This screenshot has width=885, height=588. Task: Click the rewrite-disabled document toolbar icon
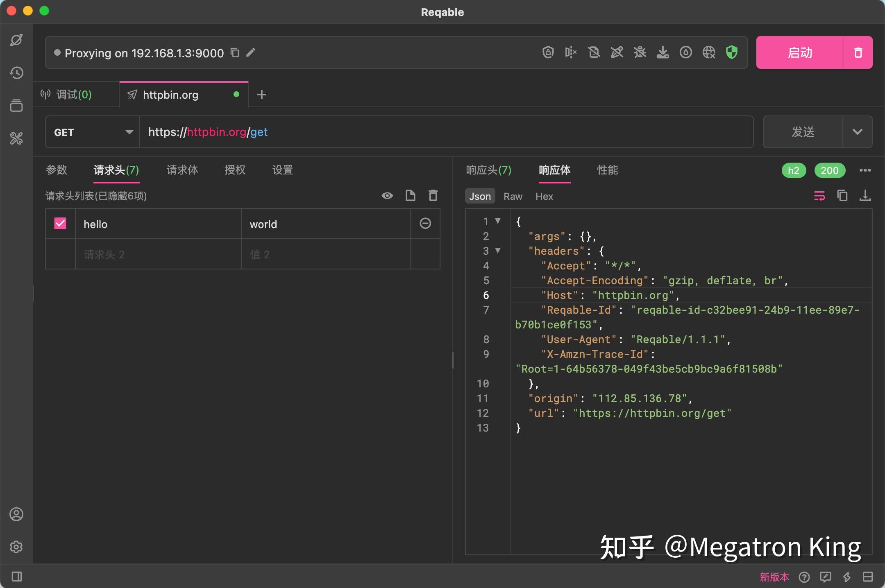(x=594, y=52)
